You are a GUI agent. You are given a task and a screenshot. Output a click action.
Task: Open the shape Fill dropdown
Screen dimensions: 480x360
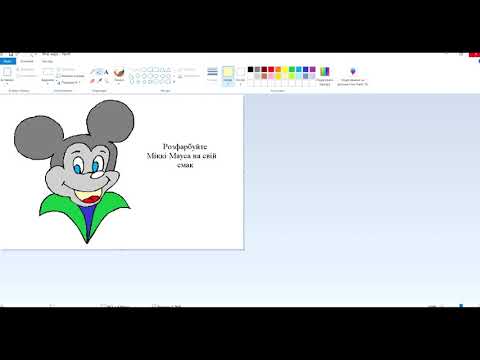click(x=189, y=76)
